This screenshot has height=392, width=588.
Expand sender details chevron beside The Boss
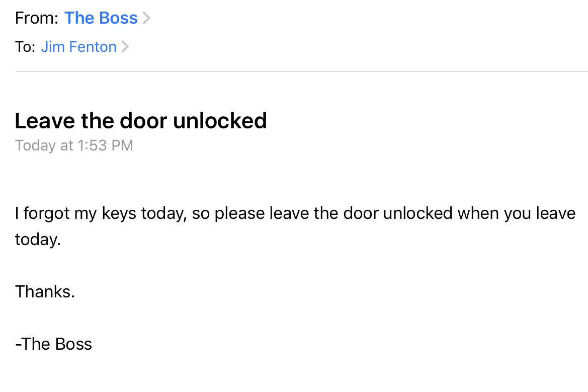pos(146,18)
